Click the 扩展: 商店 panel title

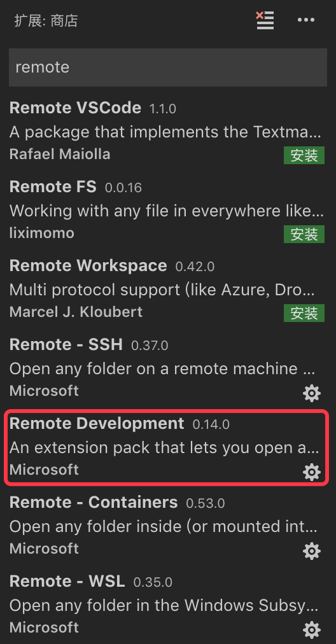tap(46, 20)
